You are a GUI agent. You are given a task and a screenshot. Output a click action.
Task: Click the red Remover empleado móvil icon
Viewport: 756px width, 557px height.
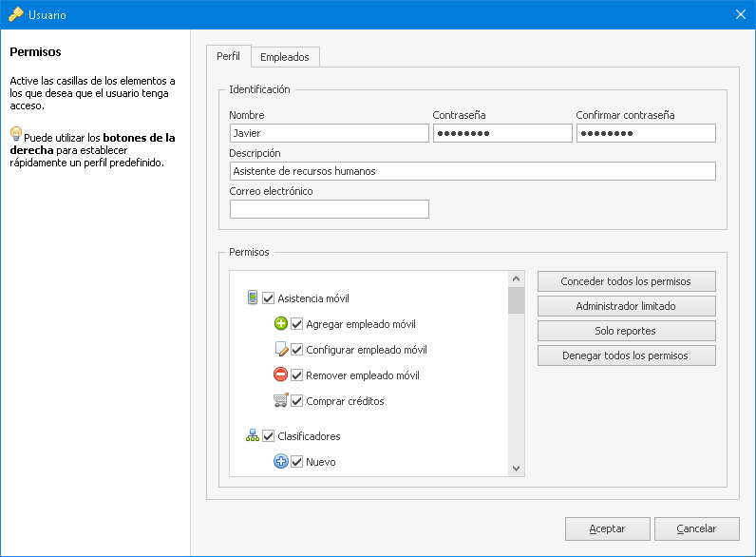click(x=280, y=375)
